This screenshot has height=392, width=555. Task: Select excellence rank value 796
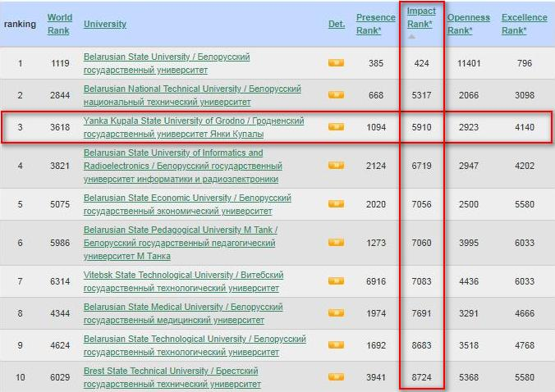(525, 63)
